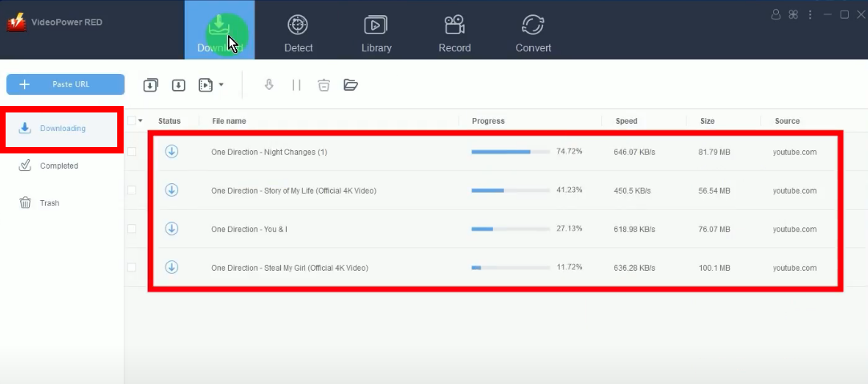The width and height of the screenshot is (868, 384).
Task: Click the Night Changes progress bar
Action: pos(511,151)
